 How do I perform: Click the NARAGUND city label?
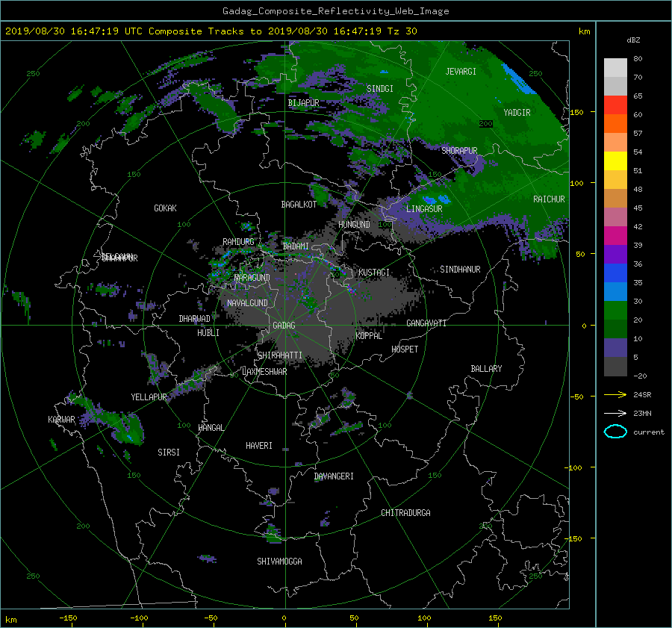[252, 278]
